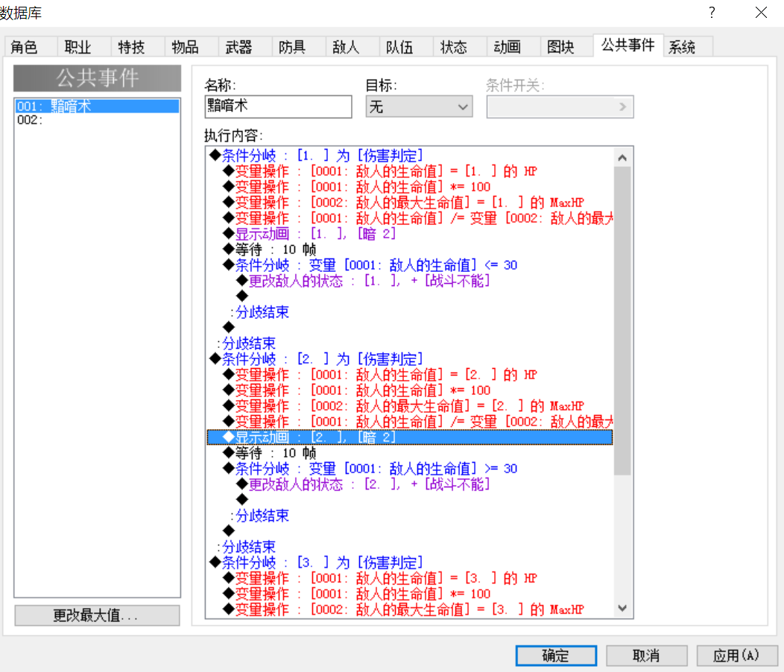
Task: Go to the 队伍 tab
Action: point(405,47)
